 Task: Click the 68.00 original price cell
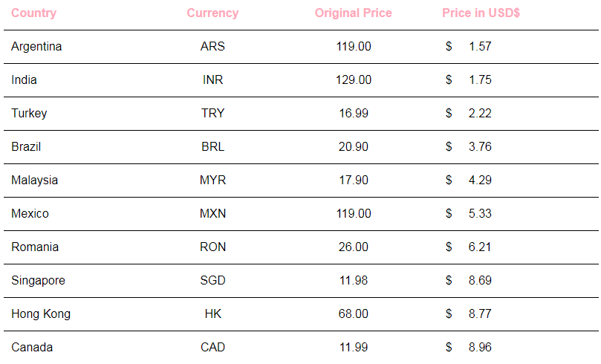click(354, 313)
